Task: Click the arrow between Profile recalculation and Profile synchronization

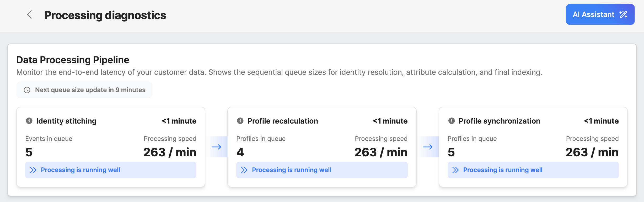Action: coord(428,147)
